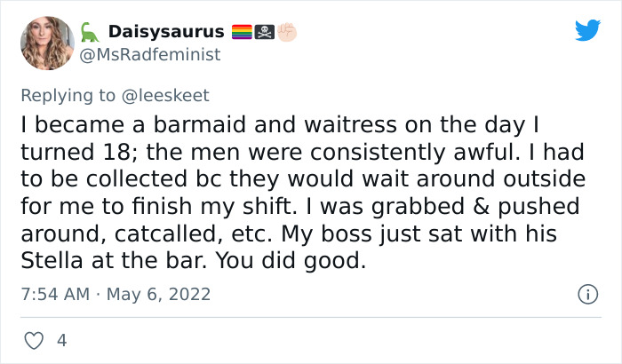Open the circled info icon
This screenshot has height=364, width=622.
pyautogui.click(x=587, y=294)
